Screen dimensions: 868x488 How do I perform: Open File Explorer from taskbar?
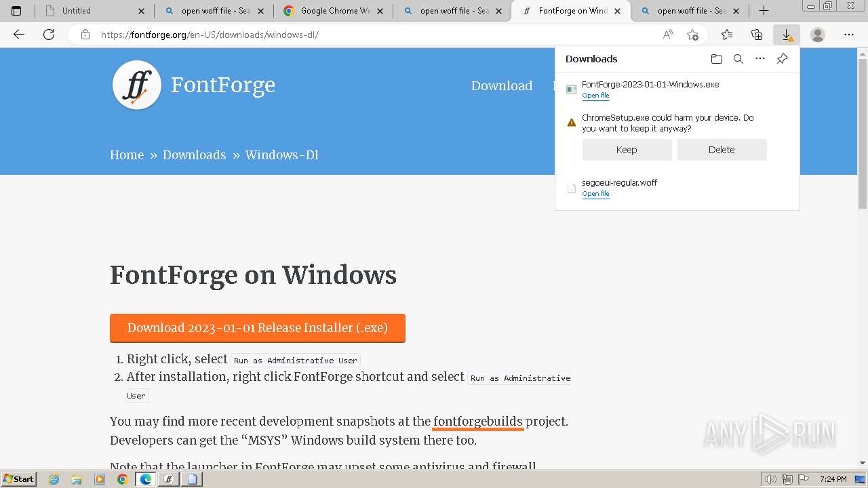tap(77, 479)
